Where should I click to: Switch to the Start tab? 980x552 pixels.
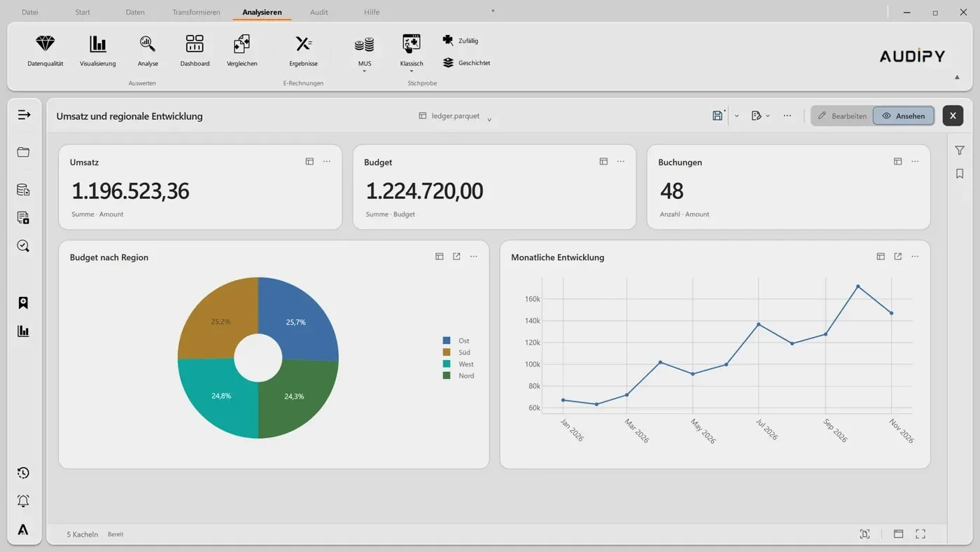83,12
